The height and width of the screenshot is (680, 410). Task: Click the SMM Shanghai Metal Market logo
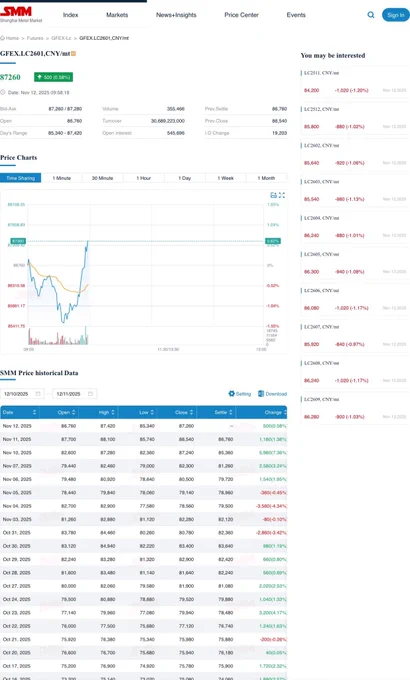20,14
